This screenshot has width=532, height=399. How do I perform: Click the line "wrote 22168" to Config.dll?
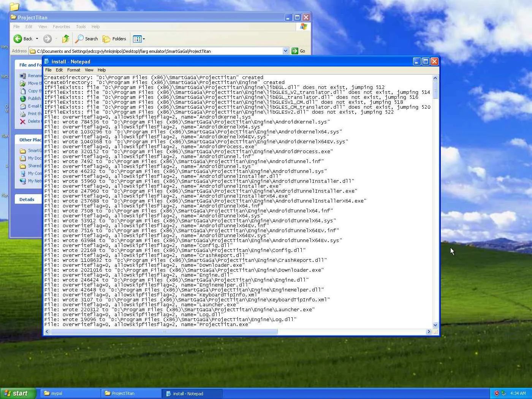click(x=175, y=250)
